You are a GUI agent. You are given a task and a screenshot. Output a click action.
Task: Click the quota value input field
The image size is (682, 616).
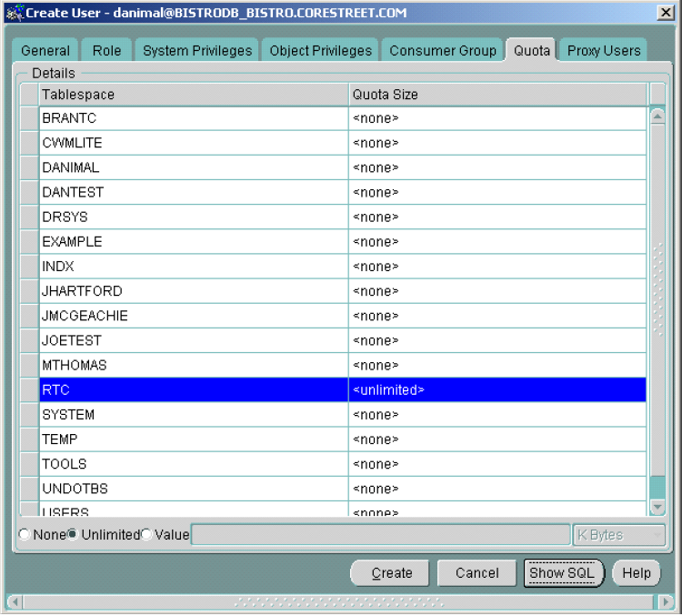[x=380, y=535]
